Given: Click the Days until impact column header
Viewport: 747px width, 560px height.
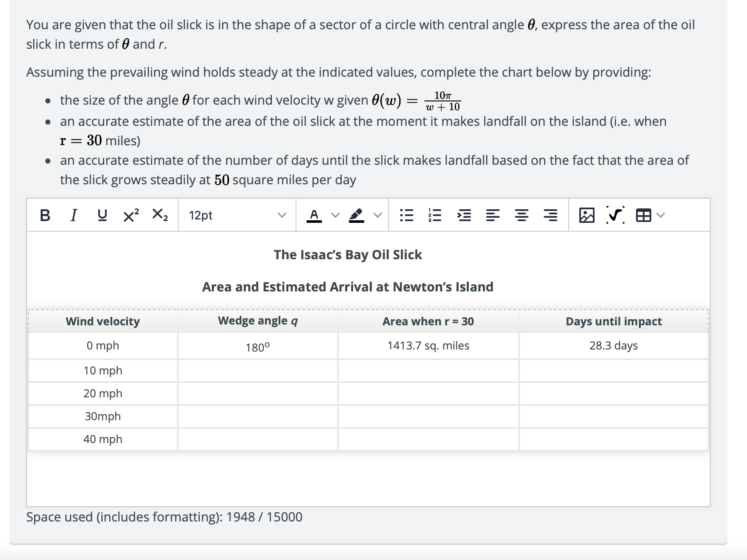Looking at the screenshot, I should click(613, 321).
